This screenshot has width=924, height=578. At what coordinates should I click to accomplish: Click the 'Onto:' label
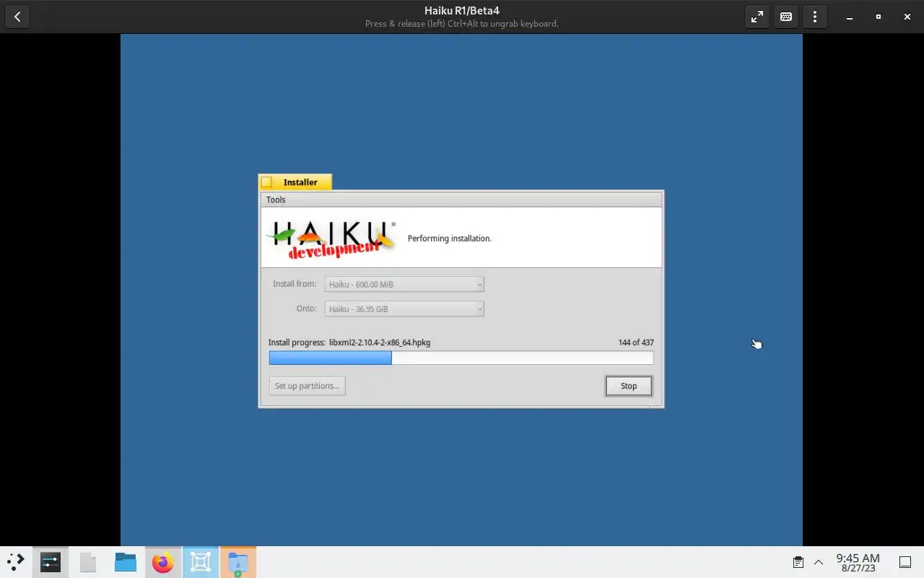point(306,309)
